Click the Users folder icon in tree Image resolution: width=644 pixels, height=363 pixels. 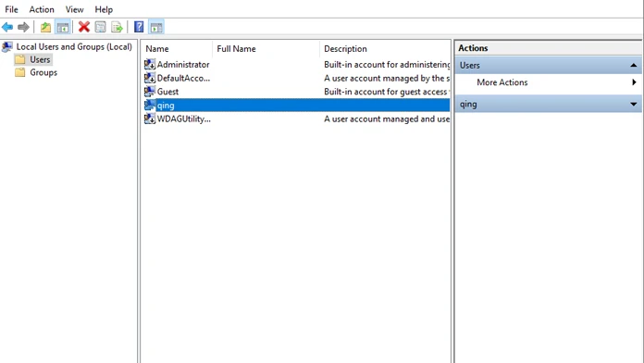20,59
